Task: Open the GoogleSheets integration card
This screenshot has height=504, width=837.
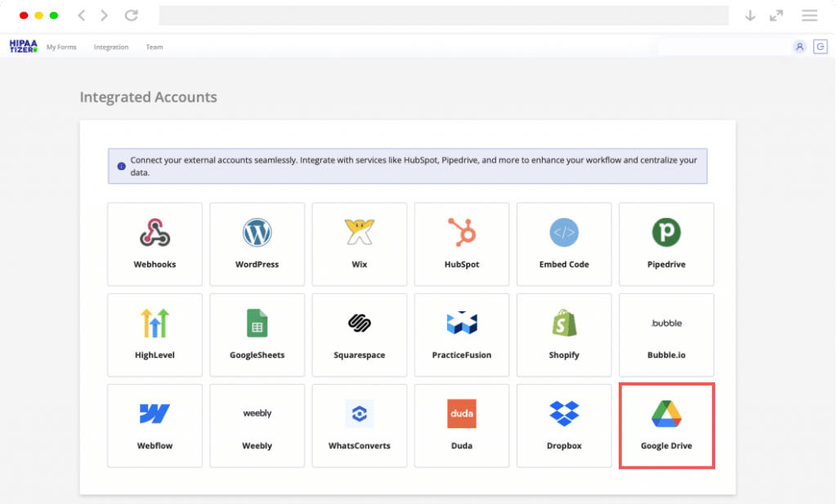Action: [257, 335]
